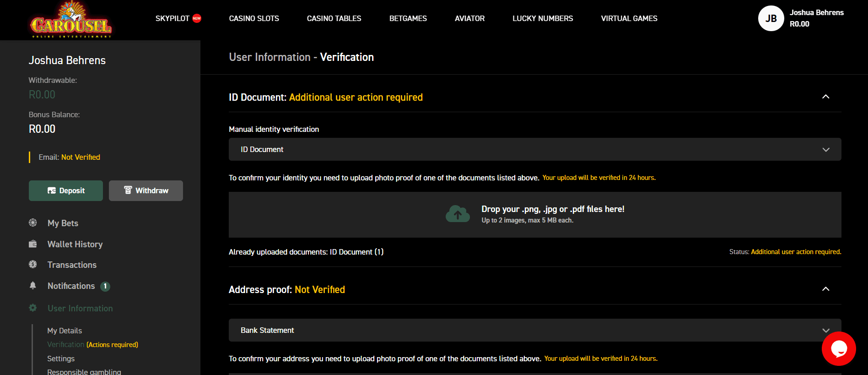Open My Details submenu item

[x=65, y=331]
